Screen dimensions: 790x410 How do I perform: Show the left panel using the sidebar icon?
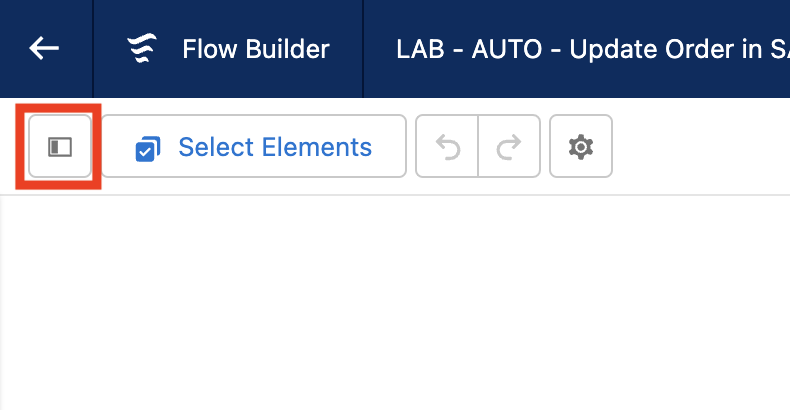[60, 147]
